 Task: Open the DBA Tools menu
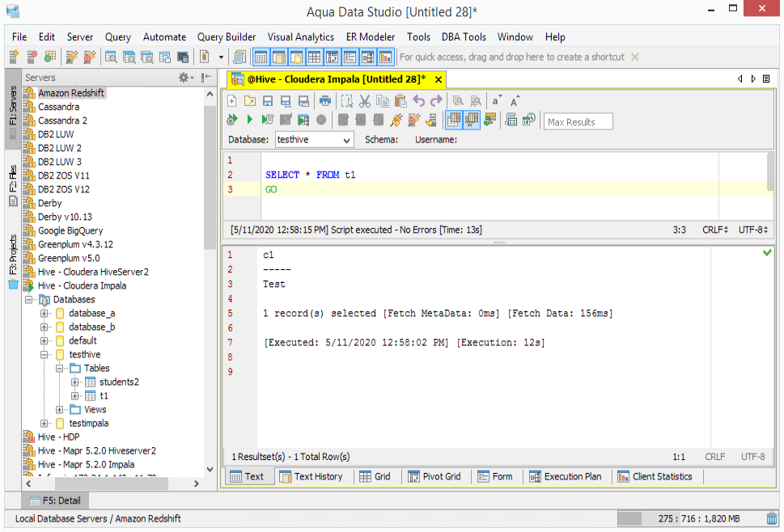[x=464, y=37]
